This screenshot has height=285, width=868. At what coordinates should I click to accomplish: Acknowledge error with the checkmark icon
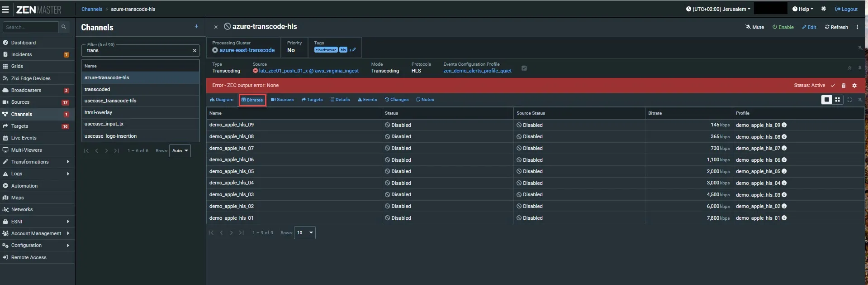pyautogui.click(x=833, y=86)
